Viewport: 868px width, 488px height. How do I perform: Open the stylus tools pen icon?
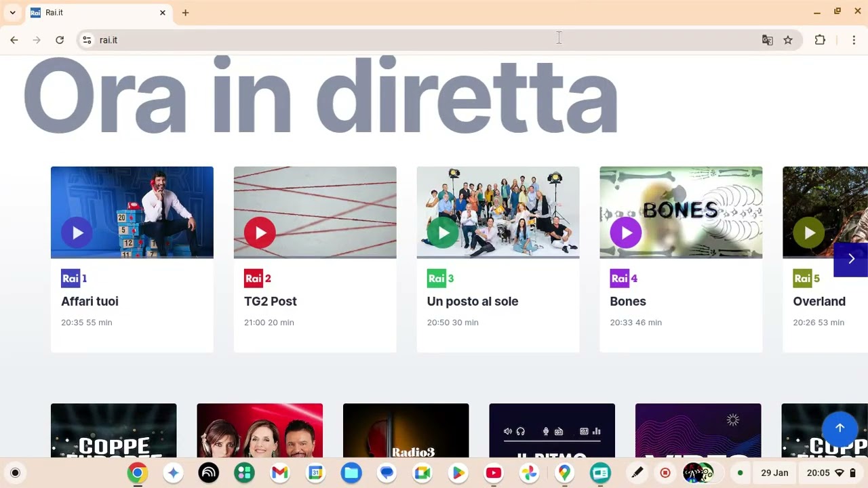point(637,473)
